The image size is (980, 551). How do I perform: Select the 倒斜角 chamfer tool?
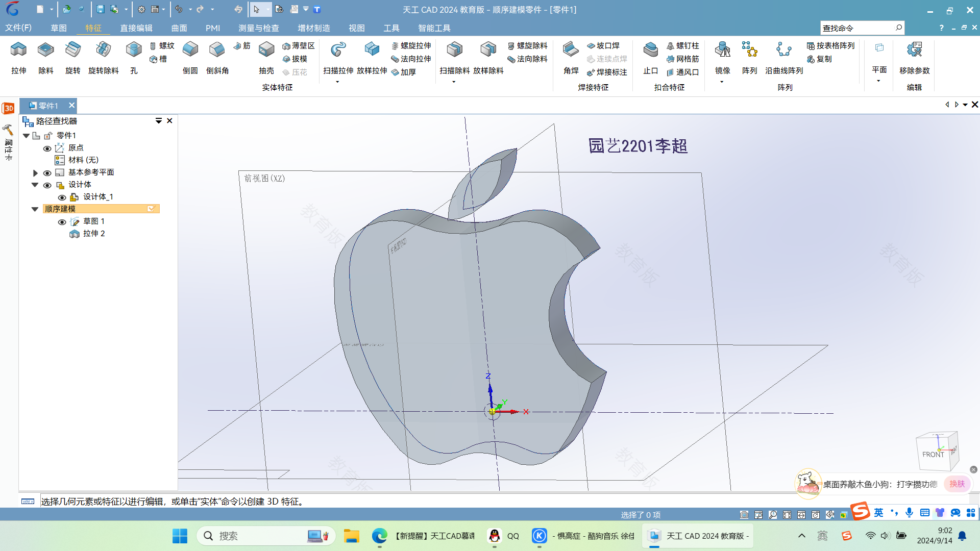[x=217, y=58]
